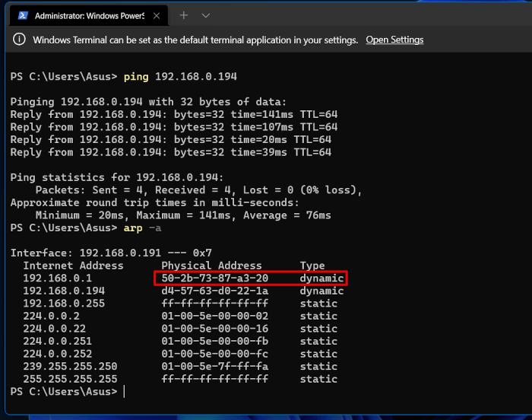The width and height of the screenshot is (532, 420).
Task: Click IP address 255.255.255.255 in ARP table
Action: click(70, 379)
